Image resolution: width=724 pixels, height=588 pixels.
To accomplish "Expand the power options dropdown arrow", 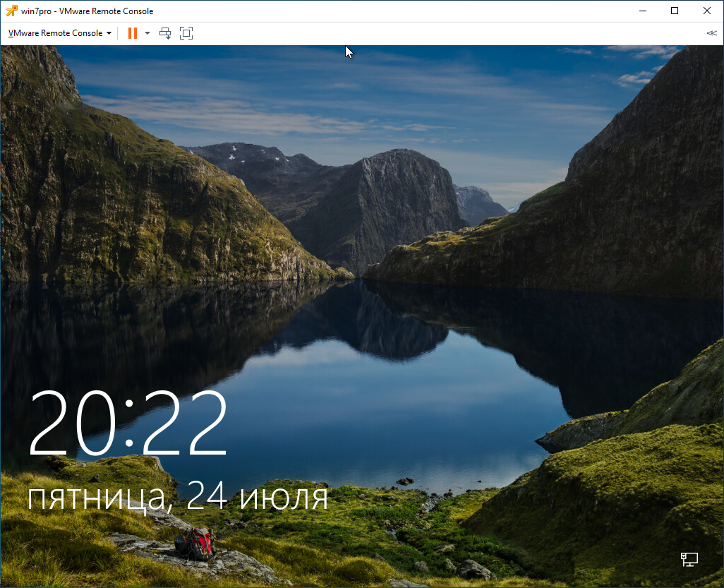I will pyautogui.click(x=147, y=33).
